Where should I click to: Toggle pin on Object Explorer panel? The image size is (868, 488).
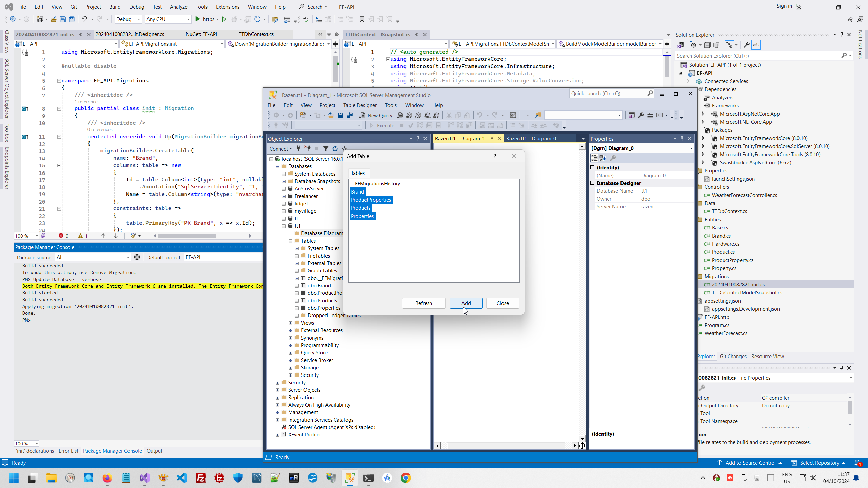pos(418,138)
